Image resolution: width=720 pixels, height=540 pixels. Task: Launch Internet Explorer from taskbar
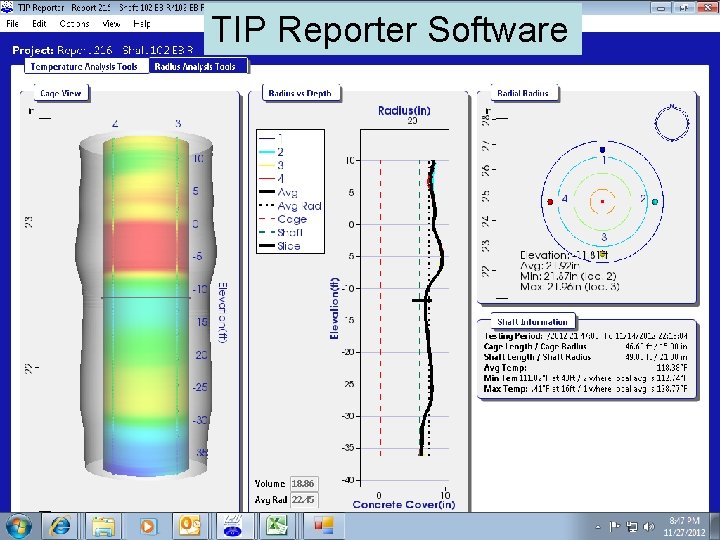click(x=61, y=526)
